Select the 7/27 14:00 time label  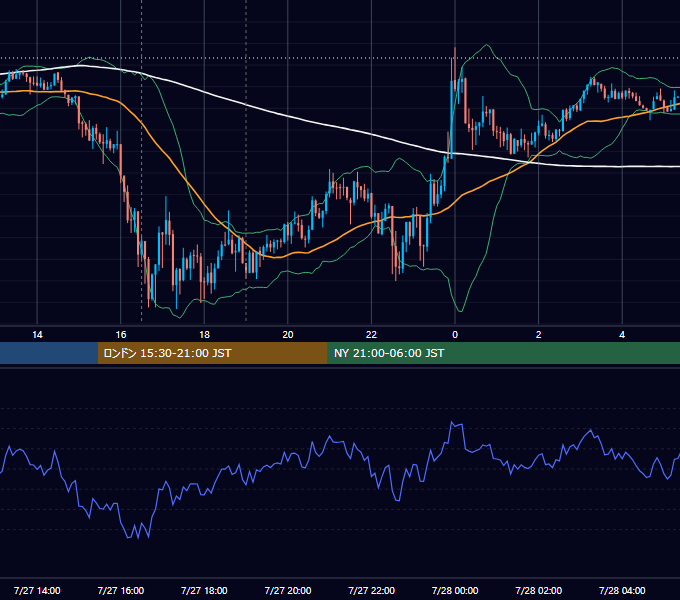(x=37, y=590)
